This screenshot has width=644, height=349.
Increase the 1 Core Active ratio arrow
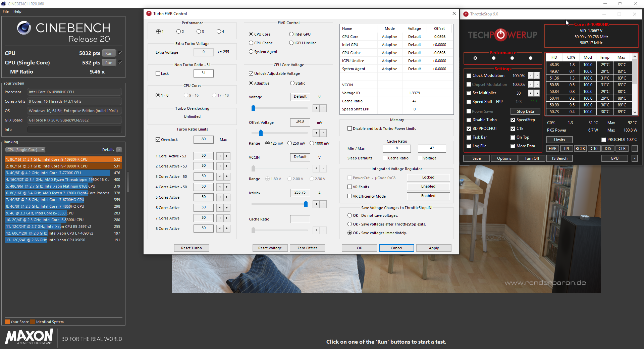(227, 156)
